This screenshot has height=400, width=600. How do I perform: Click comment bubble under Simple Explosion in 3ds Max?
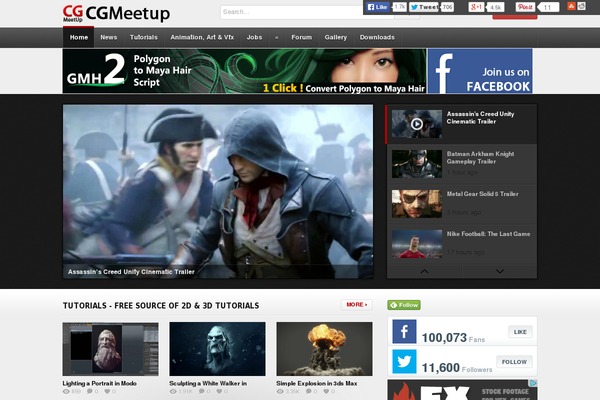coord(309,391)
